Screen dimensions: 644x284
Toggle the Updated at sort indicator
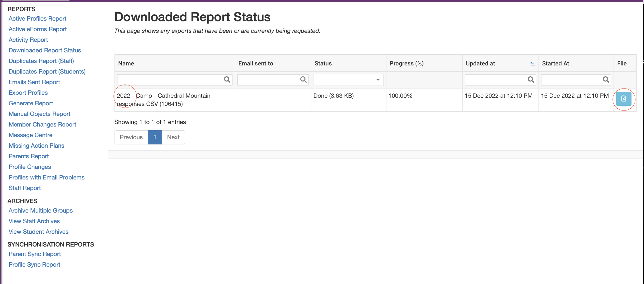[x=532, y=64]
